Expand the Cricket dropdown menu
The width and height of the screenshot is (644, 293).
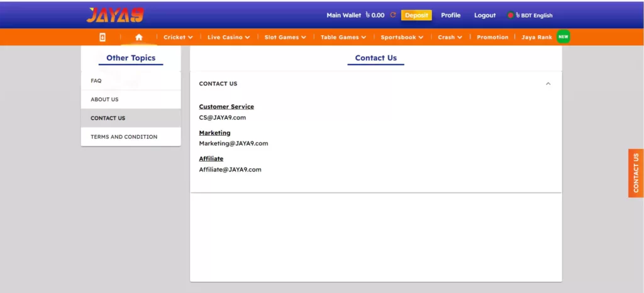click(x=178, y=37)
